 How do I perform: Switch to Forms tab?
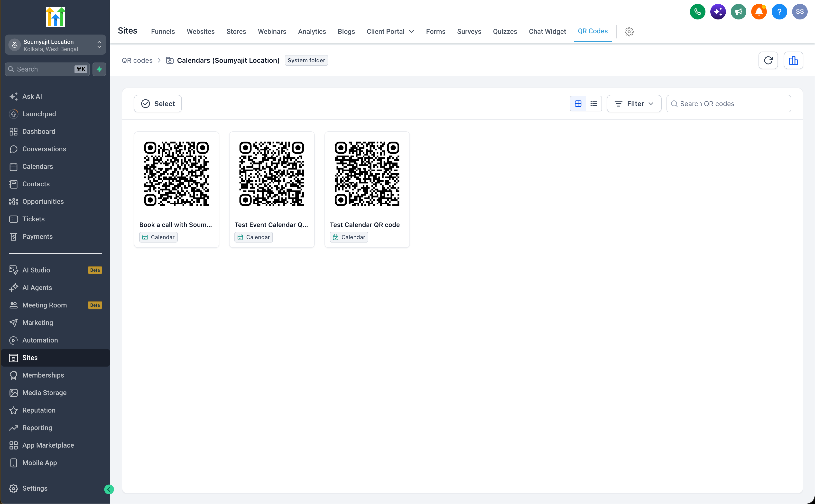(x=435, y=31)
